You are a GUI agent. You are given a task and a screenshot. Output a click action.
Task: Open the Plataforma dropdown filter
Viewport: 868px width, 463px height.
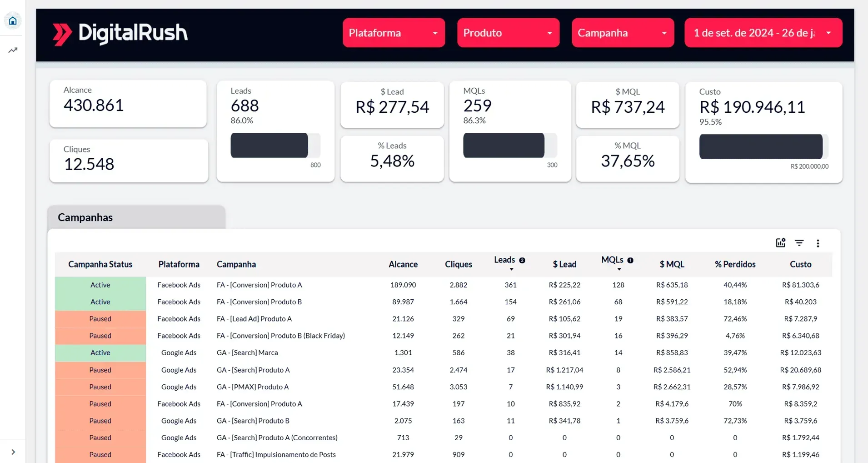pos(394,33)
